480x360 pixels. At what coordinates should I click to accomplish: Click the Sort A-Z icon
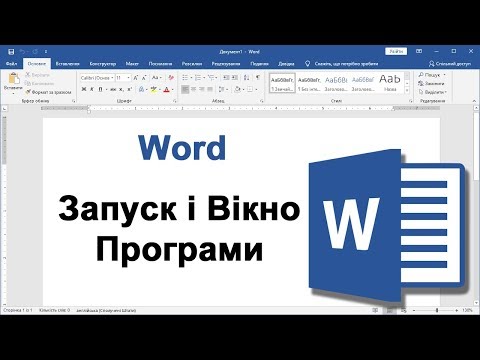coord(247,78)
